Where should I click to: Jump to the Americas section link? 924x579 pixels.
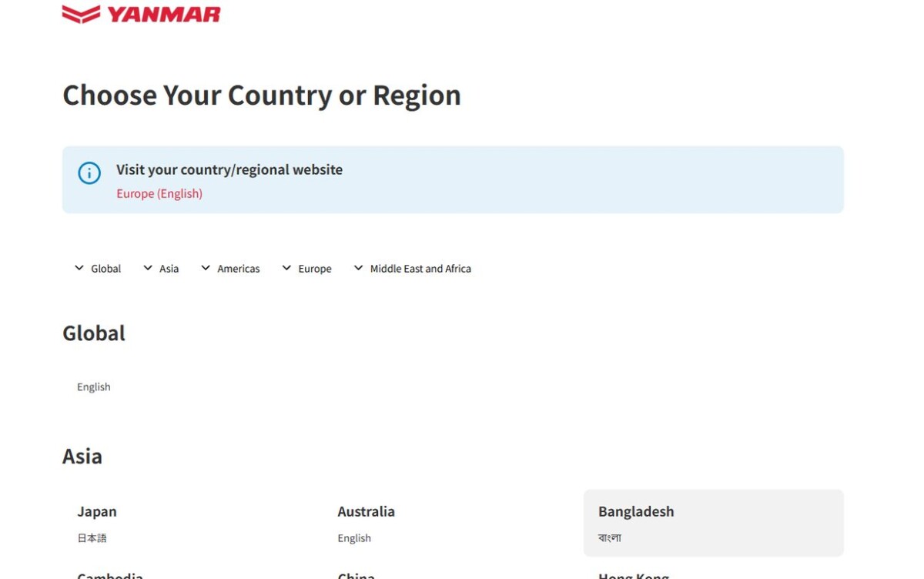(239, 269)
